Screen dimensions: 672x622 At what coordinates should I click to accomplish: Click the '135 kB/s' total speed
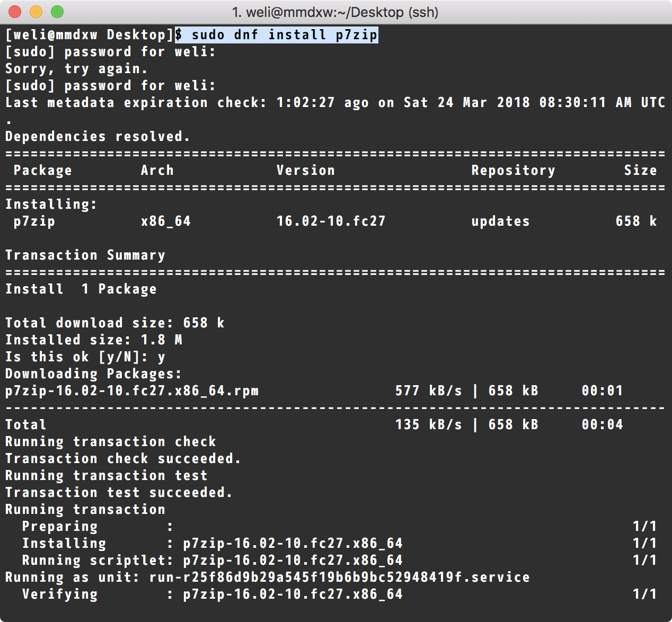click(429, 425)
